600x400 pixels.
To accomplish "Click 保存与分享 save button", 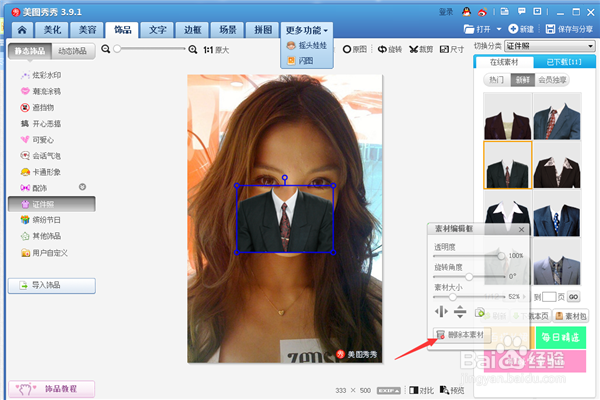I will click(x=569, y=29).
